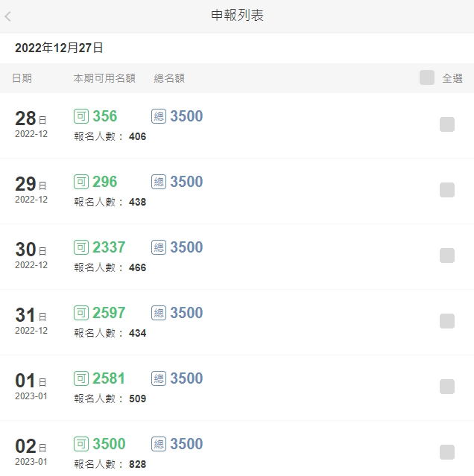
Task: Select the checkbox for 30 December
Action: coord(447,256)
